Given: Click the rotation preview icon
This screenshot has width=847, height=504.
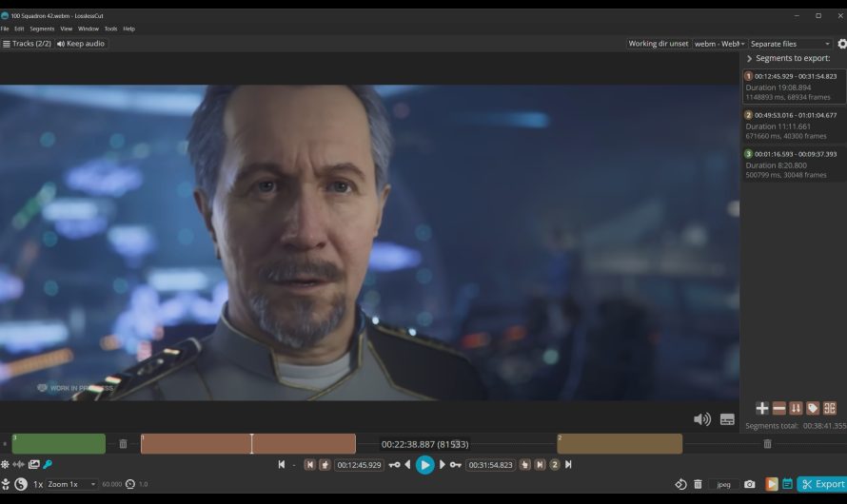Looking at the screenshot, I should (x=680, y=484).
